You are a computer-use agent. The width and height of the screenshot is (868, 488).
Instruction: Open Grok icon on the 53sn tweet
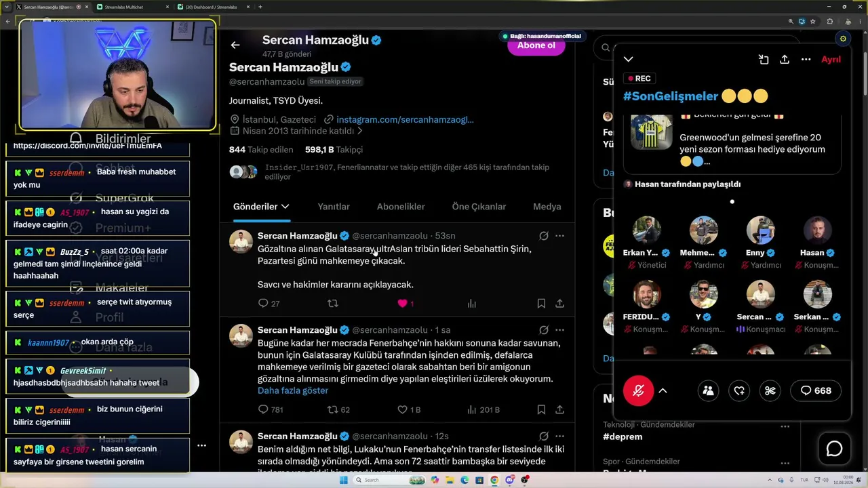click(543, 236)
